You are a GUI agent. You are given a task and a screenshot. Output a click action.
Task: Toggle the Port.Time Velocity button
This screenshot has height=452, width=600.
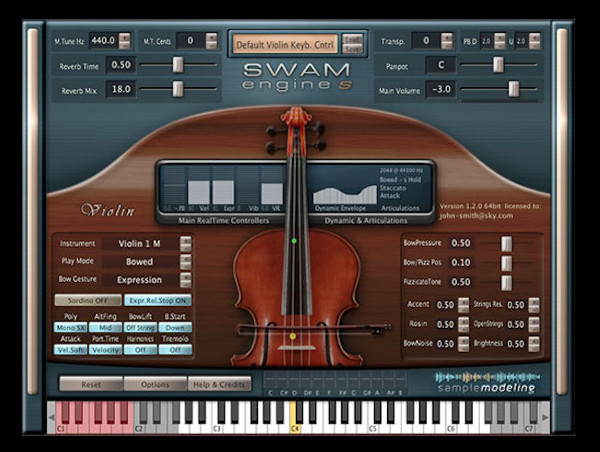pos(105,350)
